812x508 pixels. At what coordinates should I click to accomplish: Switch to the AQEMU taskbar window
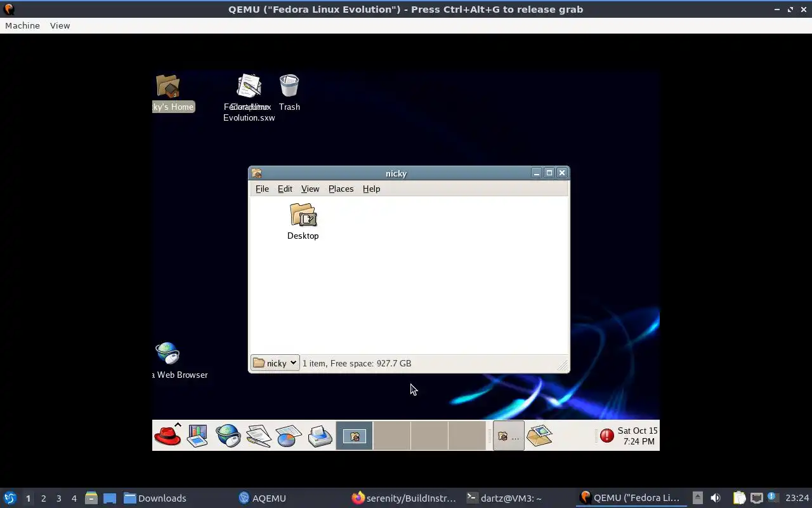[x=263, y=498]
